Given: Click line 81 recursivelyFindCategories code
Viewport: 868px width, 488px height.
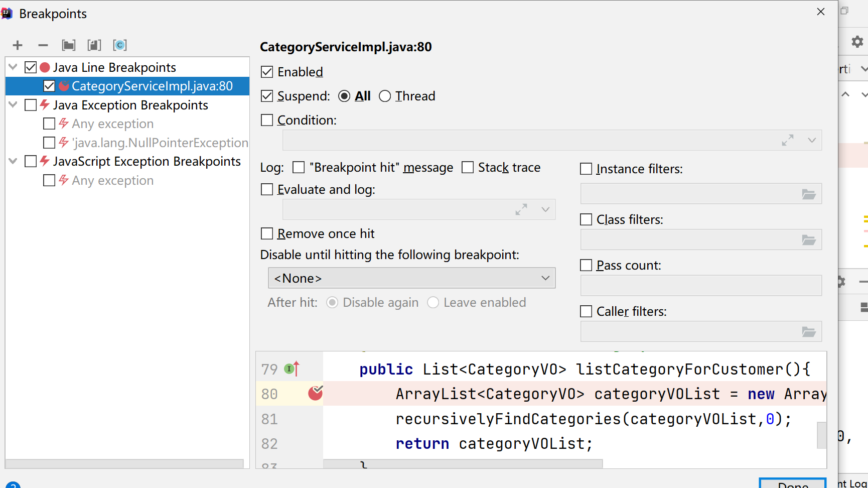Looking at the screenshot, I should pyautogui.click(x=594, y=419).
